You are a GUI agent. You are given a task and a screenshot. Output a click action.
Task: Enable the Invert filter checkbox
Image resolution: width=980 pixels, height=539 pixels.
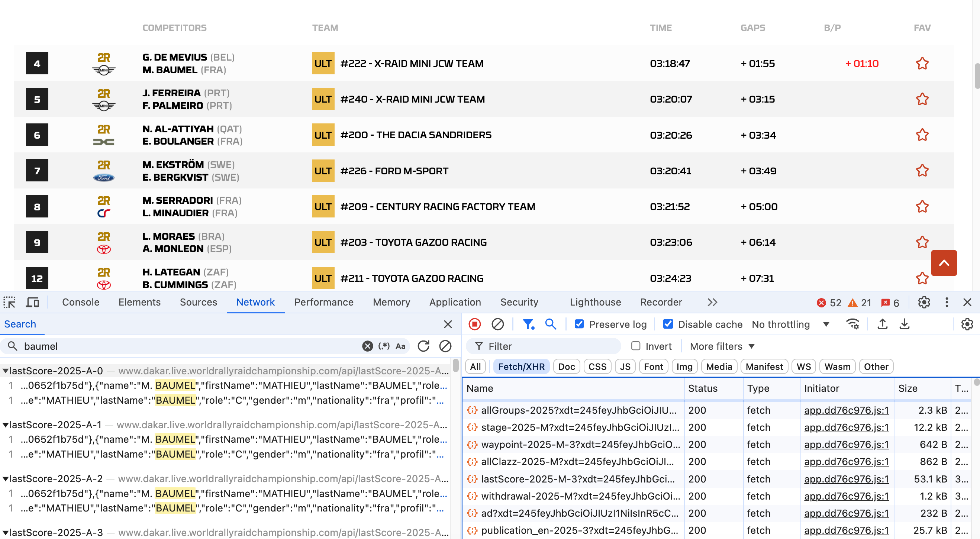636,346
